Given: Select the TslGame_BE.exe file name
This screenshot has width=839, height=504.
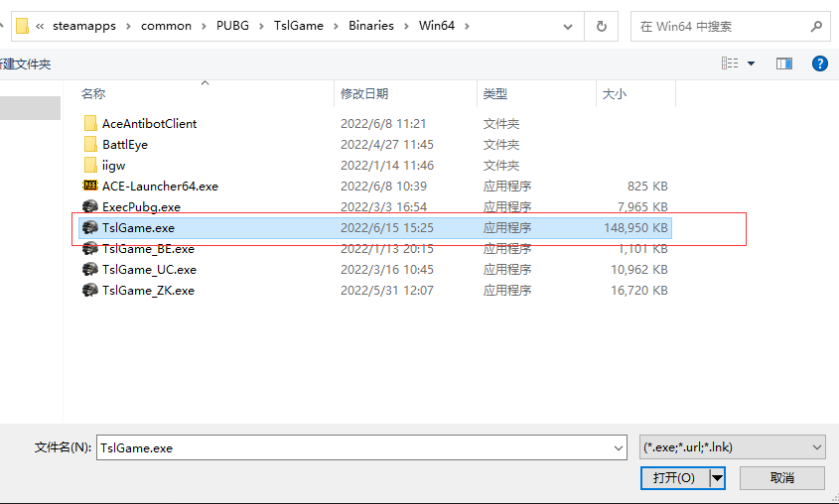Looking at the screenshot, I should coord(148,248).
